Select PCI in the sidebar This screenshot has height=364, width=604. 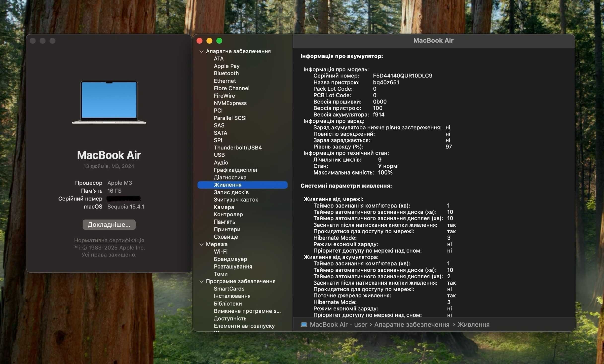(x=218, y=110)
